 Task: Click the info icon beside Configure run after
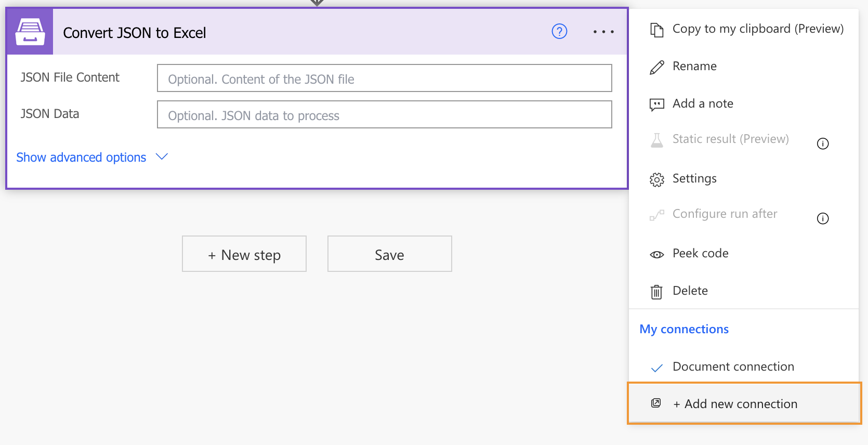point(823,218)
